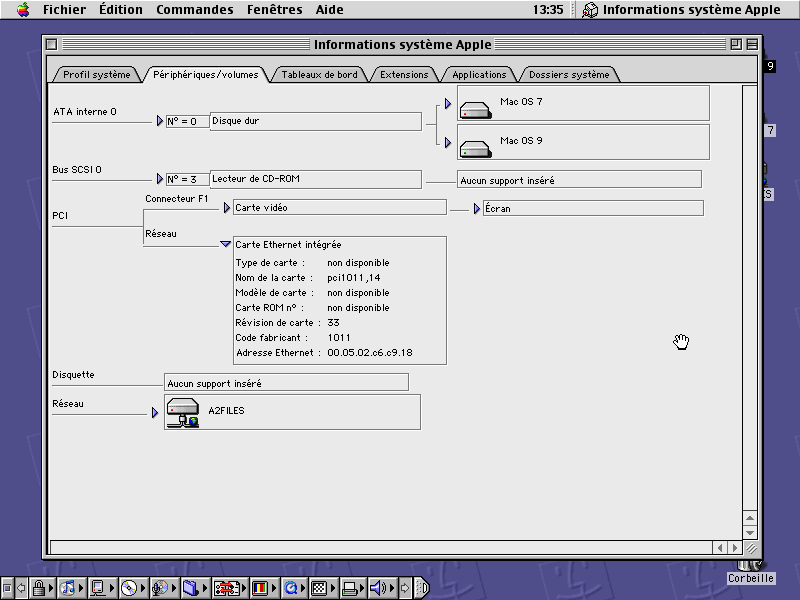The image size is (800, 600).
Task: Open the QuickTime Control Strip module
Action: tap(294, 588)
